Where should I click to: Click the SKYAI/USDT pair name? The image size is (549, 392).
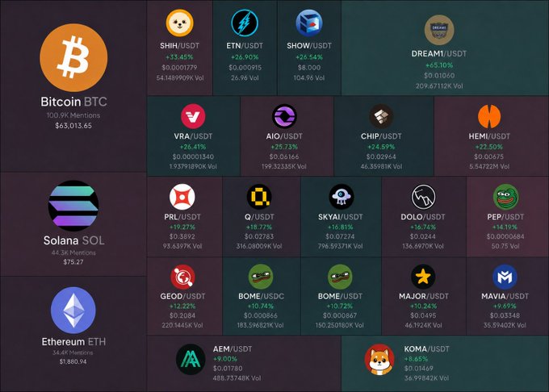(x=341, y=217)
